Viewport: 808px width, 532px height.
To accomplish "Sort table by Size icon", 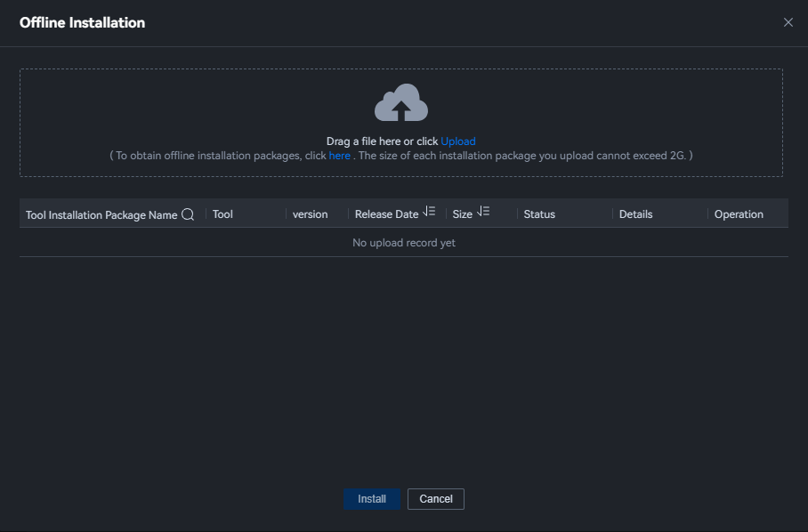I will click(483, 211).
